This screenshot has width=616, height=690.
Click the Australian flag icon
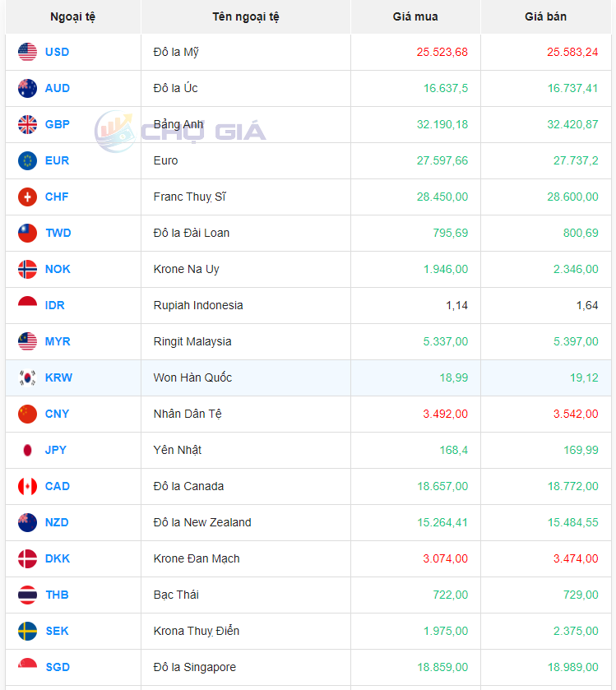click(x=27, y=88)
